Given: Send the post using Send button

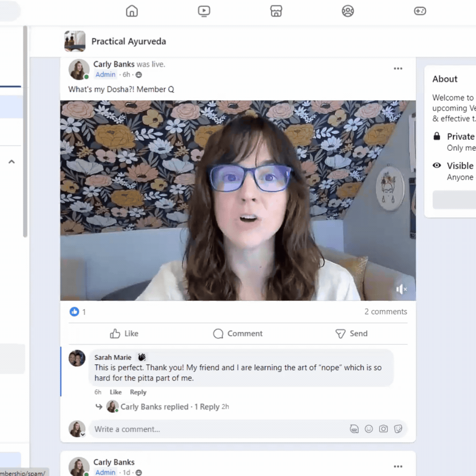Looking at the screenshot, I should (351, 334).
